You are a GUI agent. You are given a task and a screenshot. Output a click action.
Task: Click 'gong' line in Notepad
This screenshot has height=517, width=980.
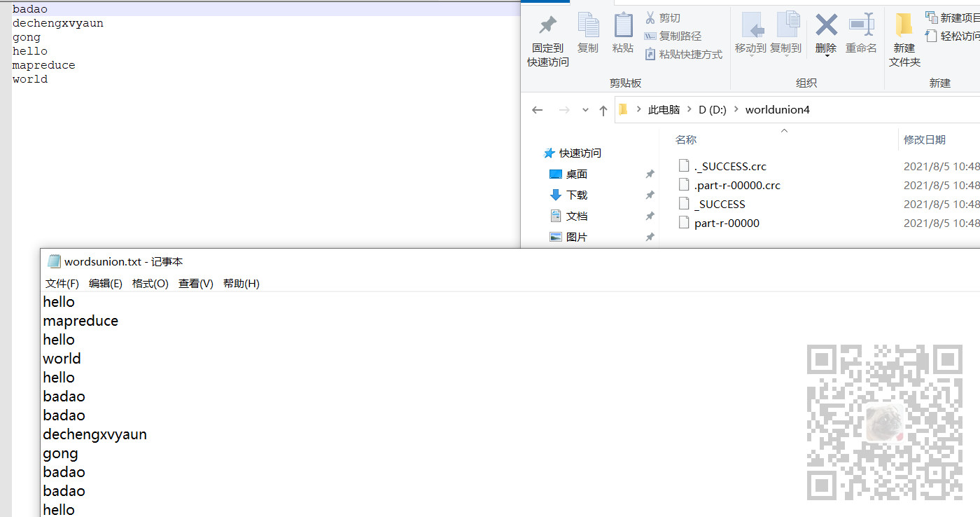(60, 453)
